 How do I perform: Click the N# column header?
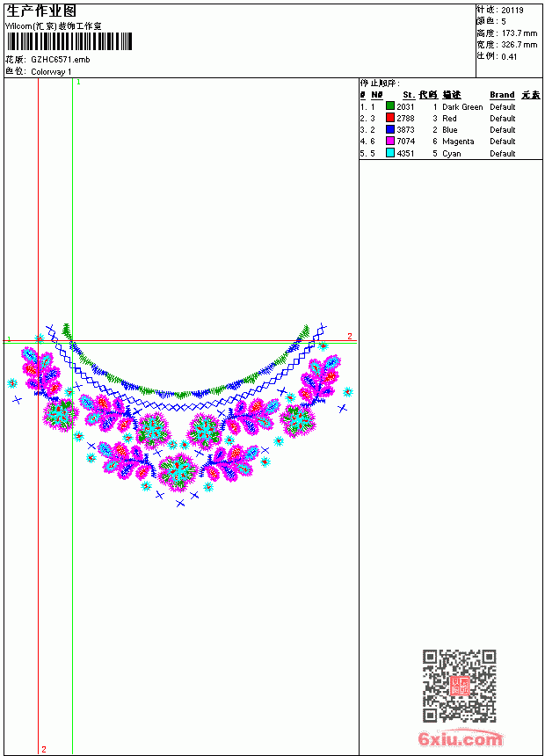pyautogui.click(x=377, y=95)
